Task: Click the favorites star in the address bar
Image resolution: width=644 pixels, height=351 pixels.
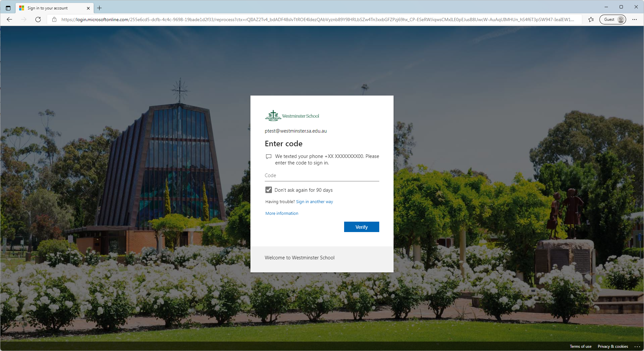Action: point(591,19)
